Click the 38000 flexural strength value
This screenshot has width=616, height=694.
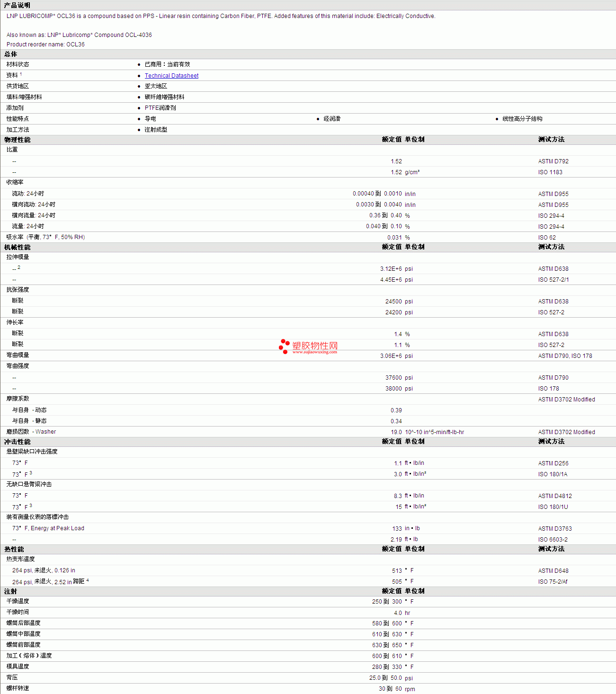(393, 389)
